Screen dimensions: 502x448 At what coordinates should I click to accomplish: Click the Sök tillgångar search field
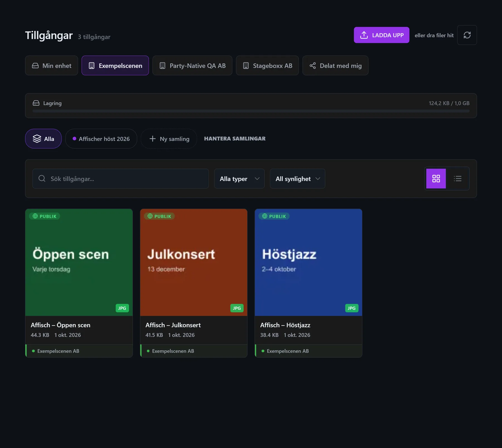tap(120, 179)
